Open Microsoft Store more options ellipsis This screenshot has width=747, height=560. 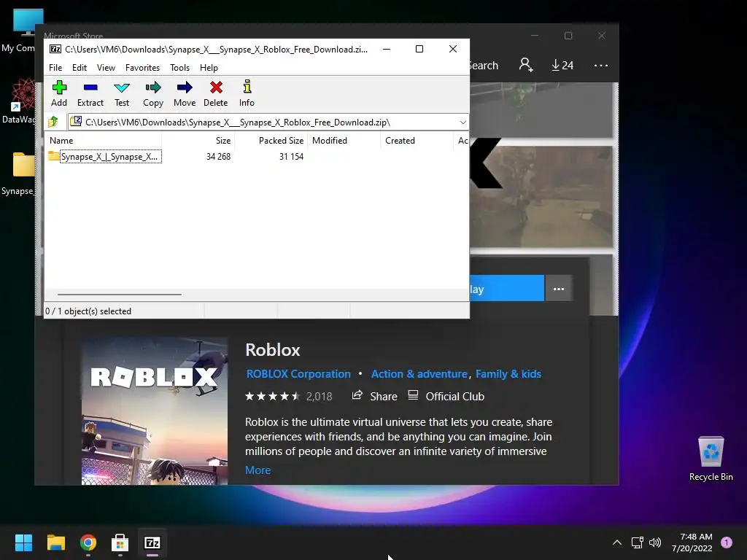tap(601, 65)
